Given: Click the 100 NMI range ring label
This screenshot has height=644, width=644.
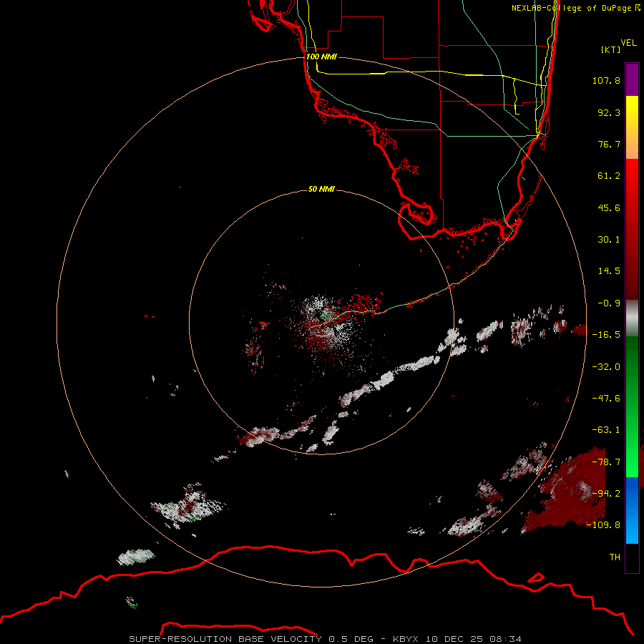Looking at the screenshot, I should tap(321, 57).
